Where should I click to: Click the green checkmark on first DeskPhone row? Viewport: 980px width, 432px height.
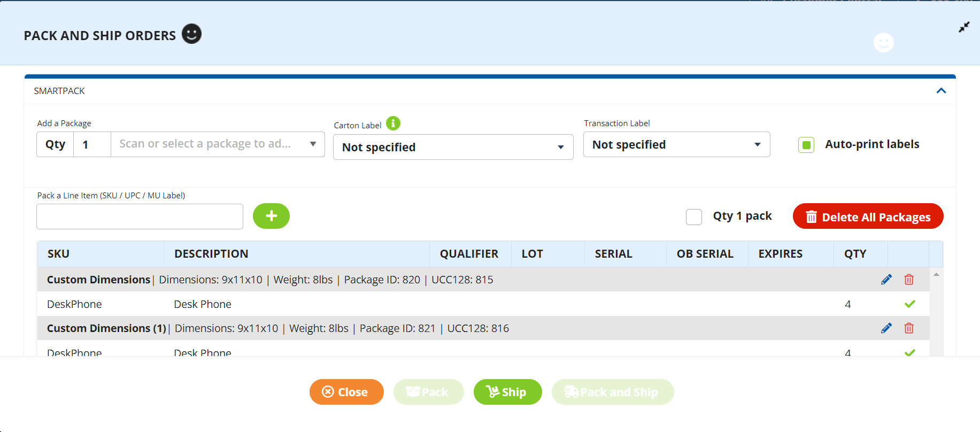tap(909, 304)
